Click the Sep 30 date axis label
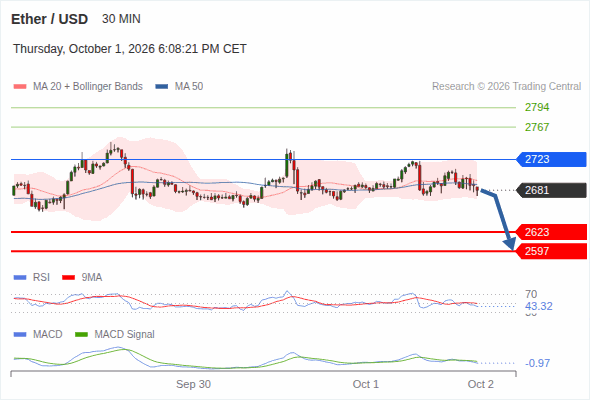The height and width of the screenshot is (400, 590). [x=193, y=384]
